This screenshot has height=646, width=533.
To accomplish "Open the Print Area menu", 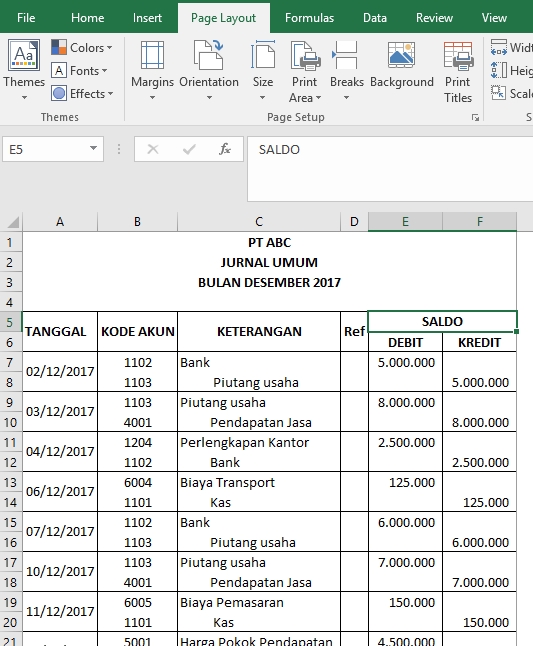I will [x=305, y=71].
